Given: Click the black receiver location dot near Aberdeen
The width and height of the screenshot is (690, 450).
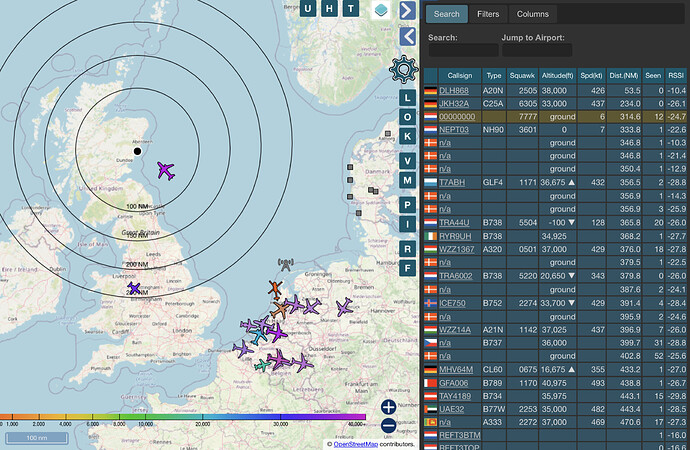Looking at the screenshot, I should [137, 151].
